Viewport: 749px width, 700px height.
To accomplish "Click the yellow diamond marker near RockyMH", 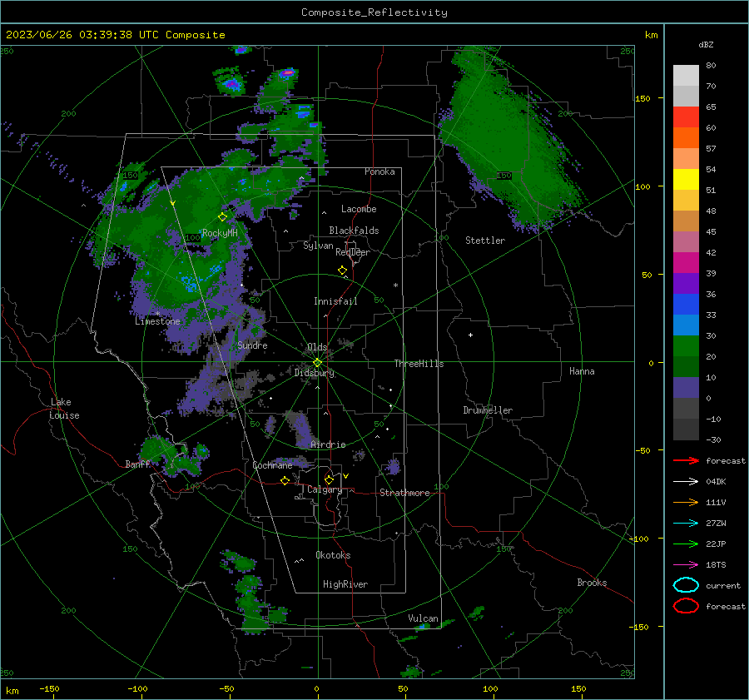I will (x=222, y=217).
